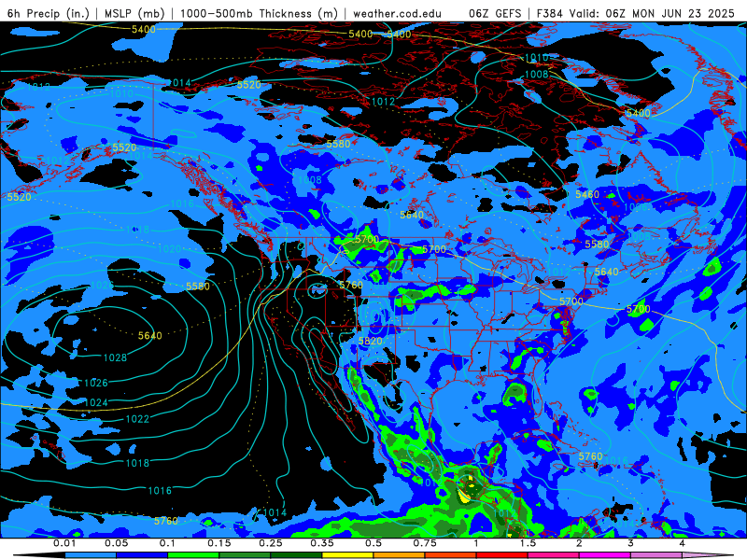Click the 5460 thickness contour label
The width and height of the screenshot is (747, 560).
(587, 194)
